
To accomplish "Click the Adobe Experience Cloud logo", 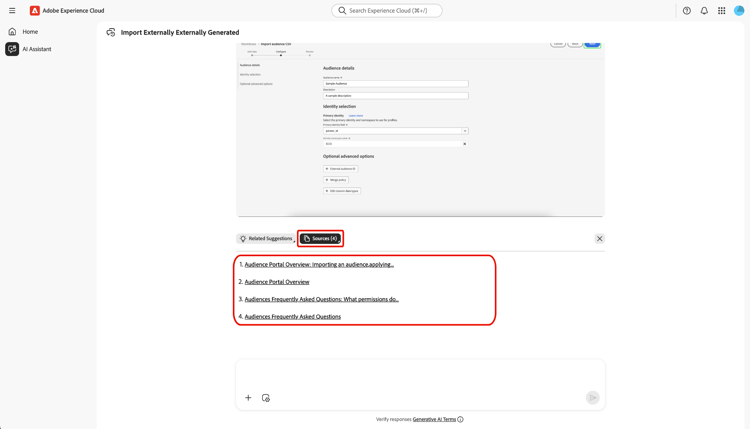I will [34, 11].
